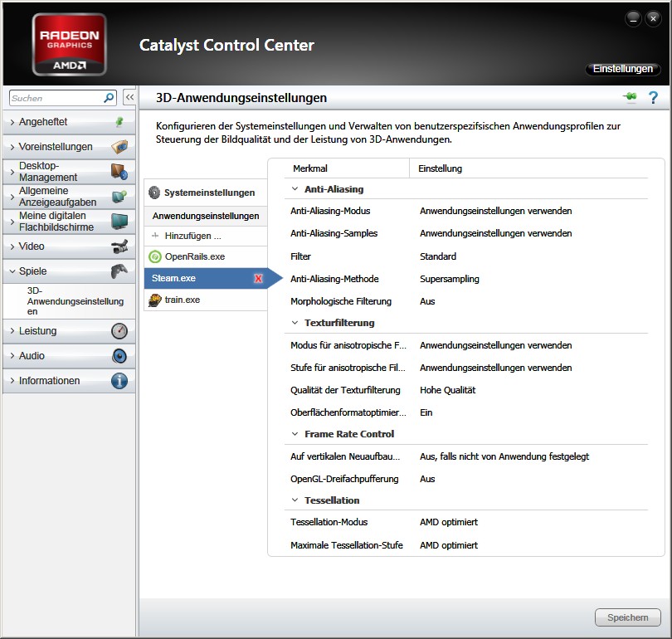The width and height of the screenshot is (672, 639).
Task: Pin this page with green pin icon
Action: [630, 97]
